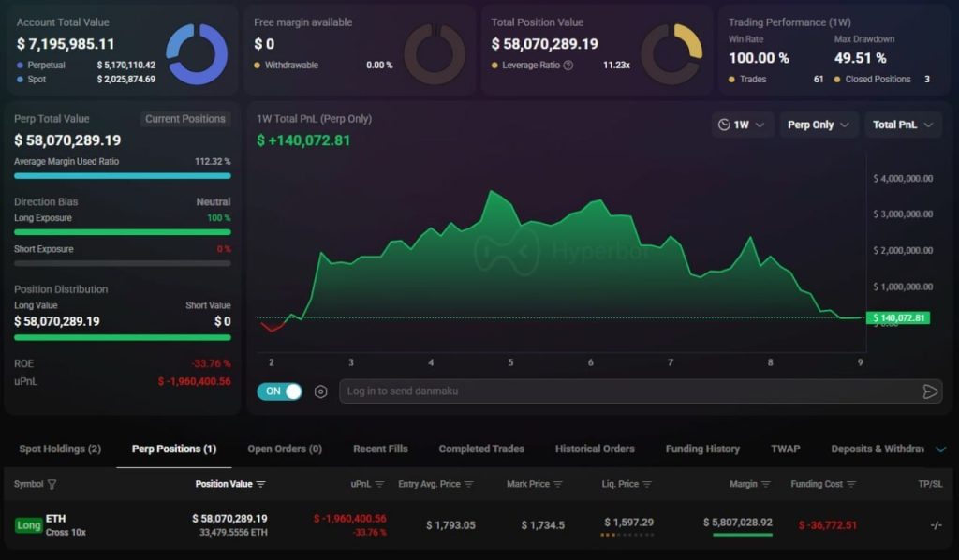959x560 pixels.
Task: Sort by Position Value column icon
Action: 261,484
